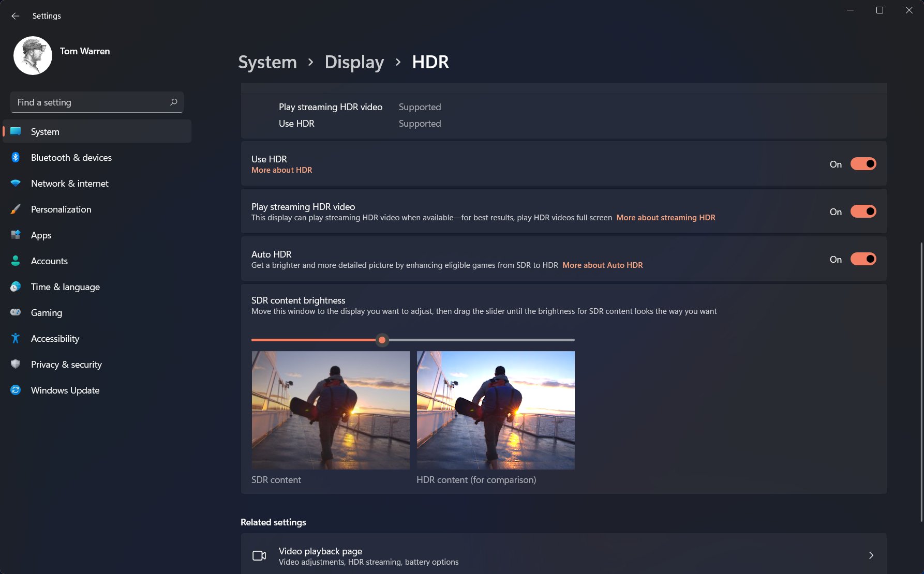Disable the Use HDR toggle
This screenshot has height=574, width=924.
coord(863,163)
